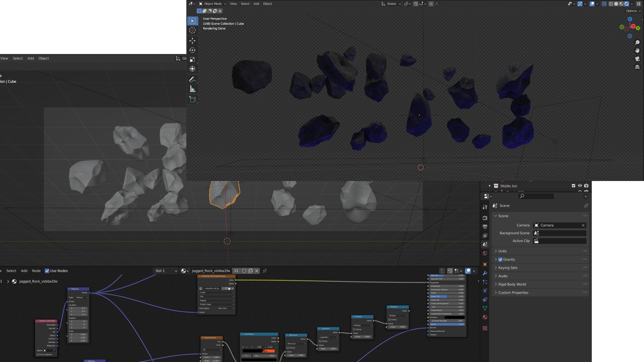The image size is (644, 362).
Task: Open the Object Mode dropdown
Action: click(212, 4)
